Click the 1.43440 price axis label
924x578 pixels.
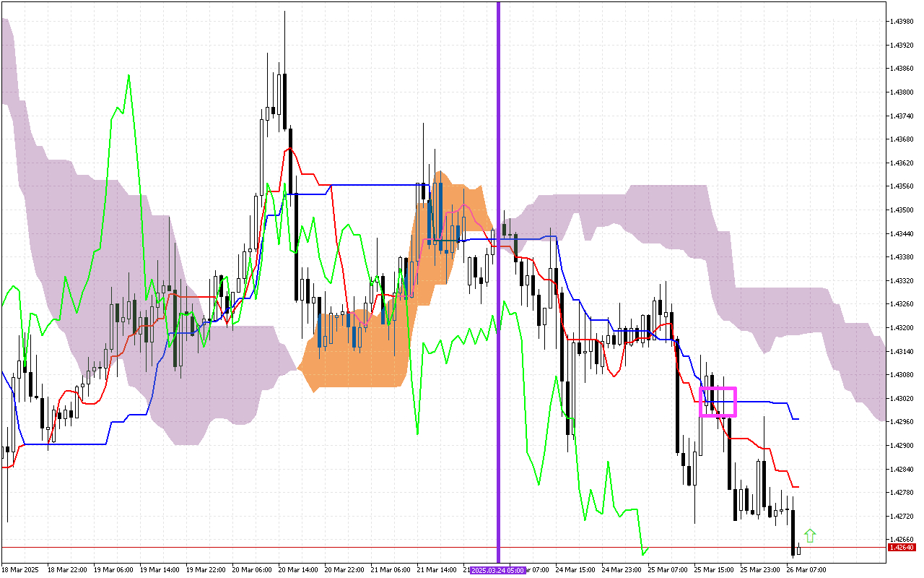(903, 234)
